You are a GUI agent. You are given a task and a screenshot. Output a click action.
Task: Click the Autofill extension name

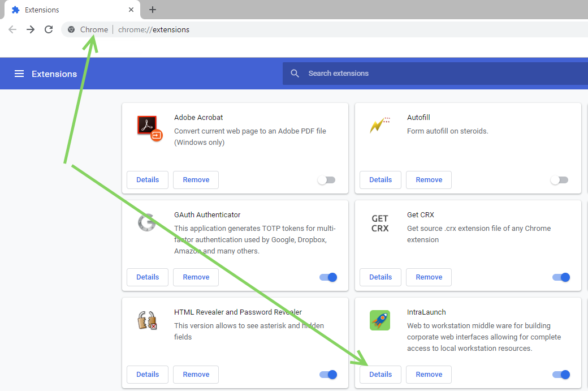[x=418, y=118]
